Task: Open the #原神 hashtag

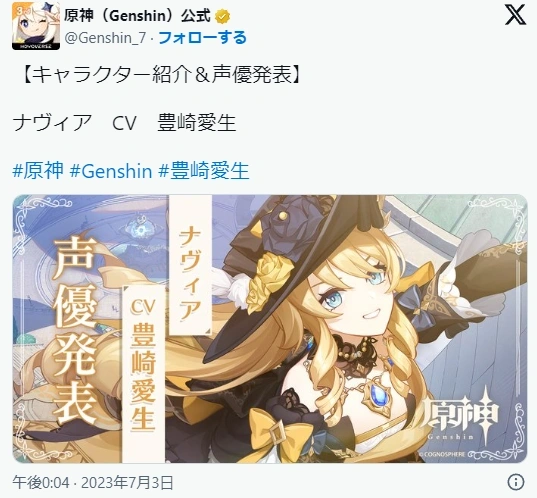Action: coord(38,170)
